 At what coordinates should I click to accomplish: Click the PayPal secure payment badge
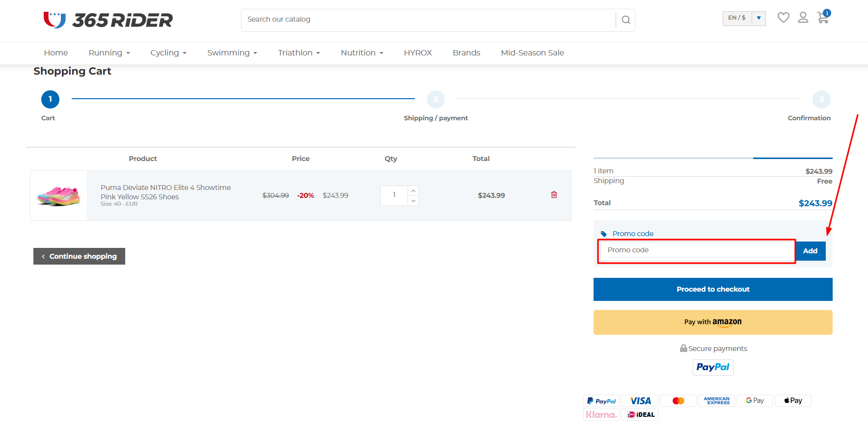713,367
